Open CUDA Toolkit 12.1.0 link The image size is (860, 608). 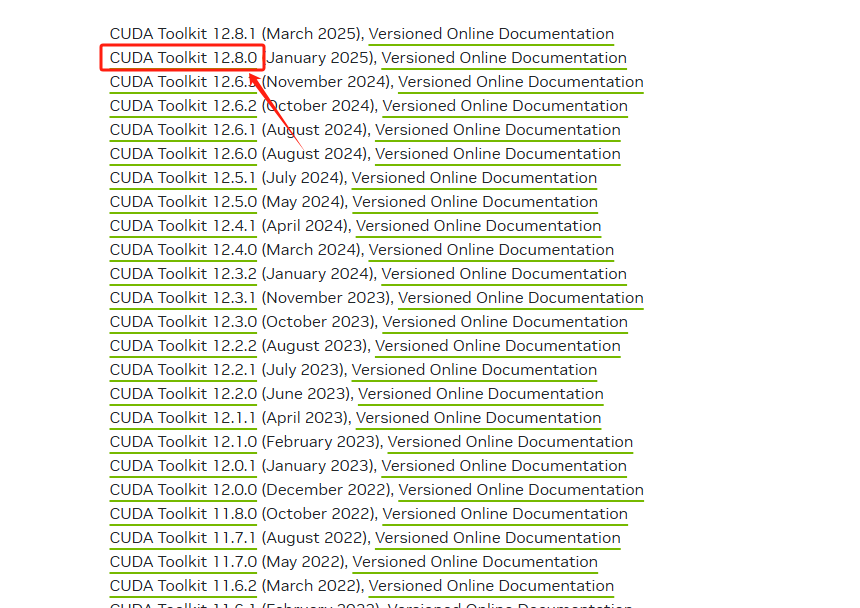click(183, 442)
